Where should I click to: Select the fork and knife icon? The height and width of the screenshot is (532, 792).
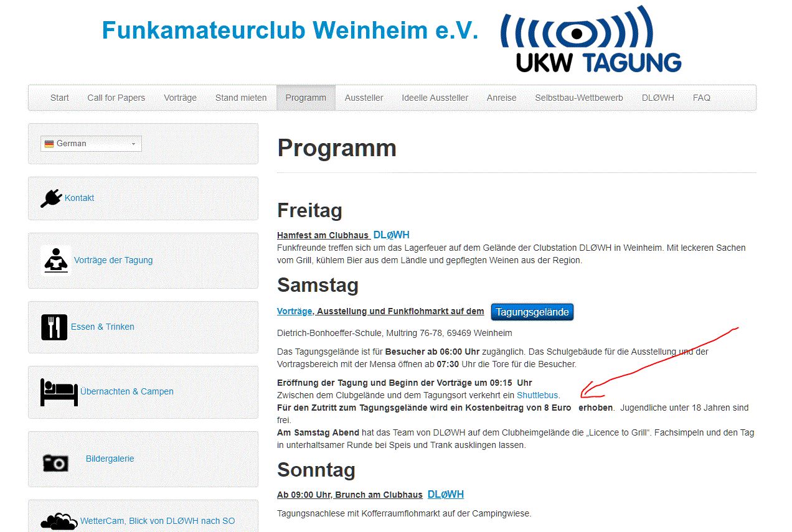point(54,327)
